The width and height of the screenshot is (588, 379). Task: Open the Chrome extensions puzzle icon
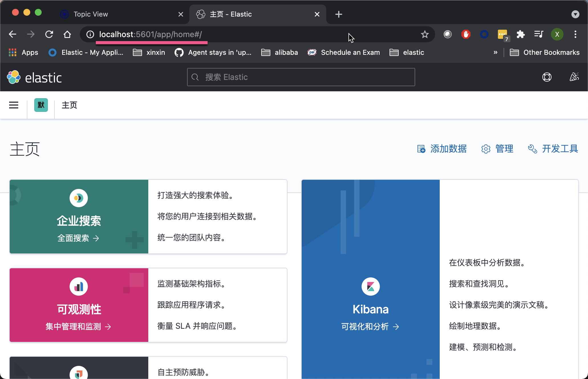coord(520,35)
